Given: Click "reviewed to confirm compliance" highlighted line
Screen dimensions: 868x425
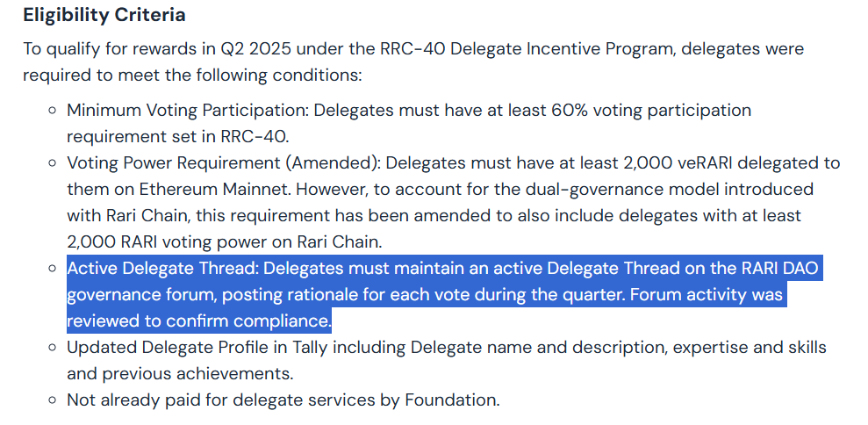Looking at the screenshot, I should click(198, 321).
